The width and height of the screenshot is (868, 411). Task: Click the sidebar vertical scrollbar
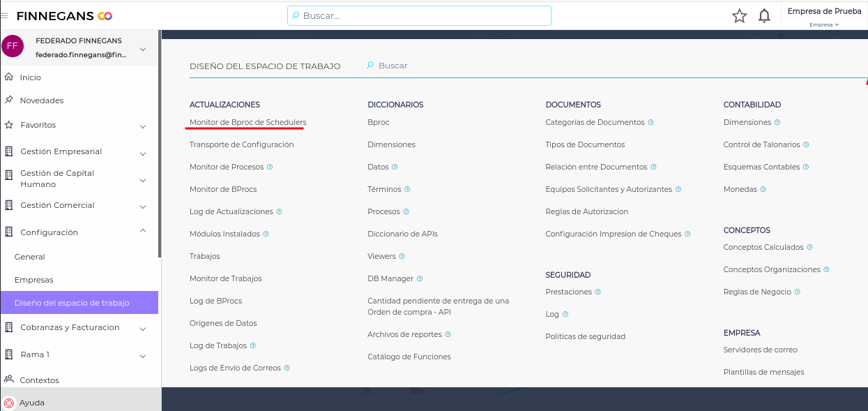click(x=160, y=143)
